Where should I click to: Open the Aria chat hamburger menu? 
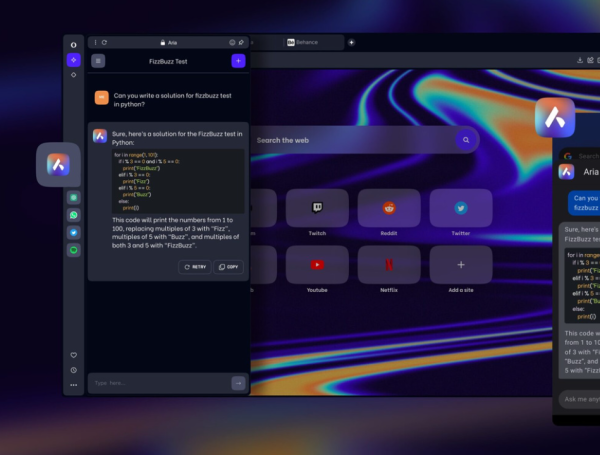point(98,61)
